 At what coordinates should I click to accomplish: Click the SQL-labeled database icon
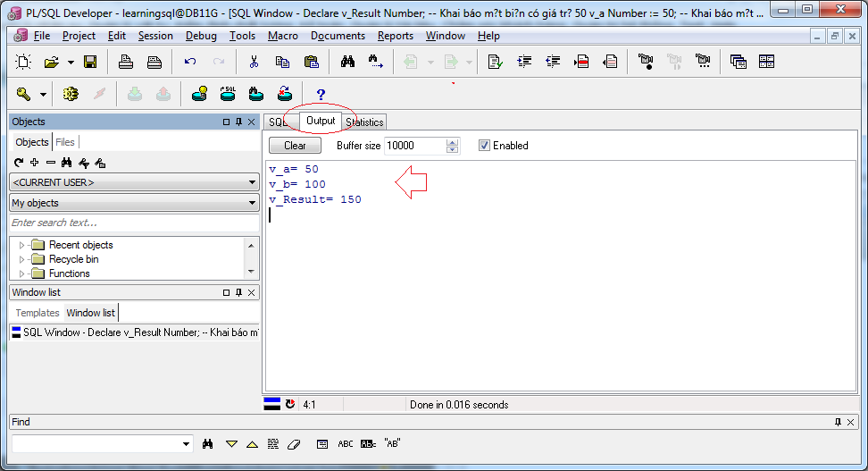[x=228, y=94]
